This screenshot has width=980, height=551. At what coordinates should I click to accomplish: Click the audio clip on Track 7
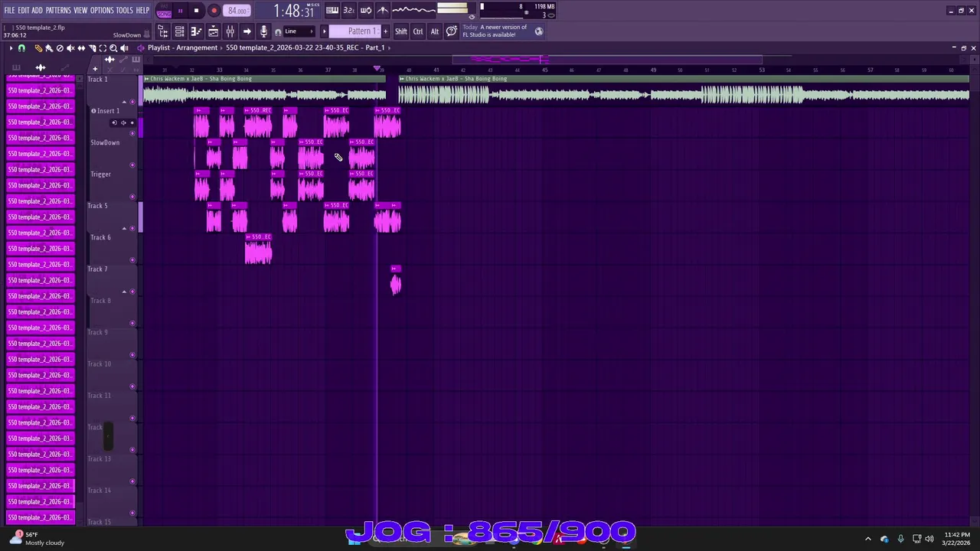(395, 280)
